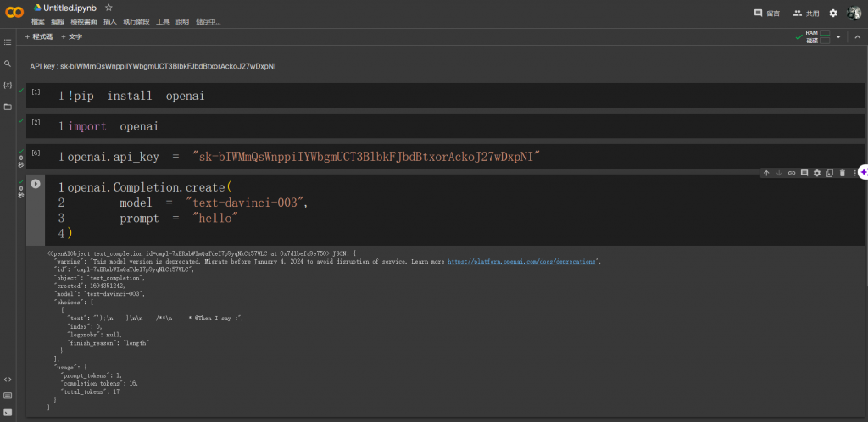Open the code snippets icon in sidebar

8,380
